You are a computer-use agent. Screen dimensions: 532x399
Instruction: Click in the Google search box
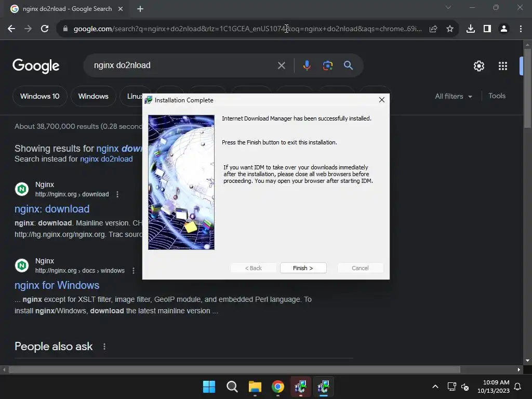point(183,65)
